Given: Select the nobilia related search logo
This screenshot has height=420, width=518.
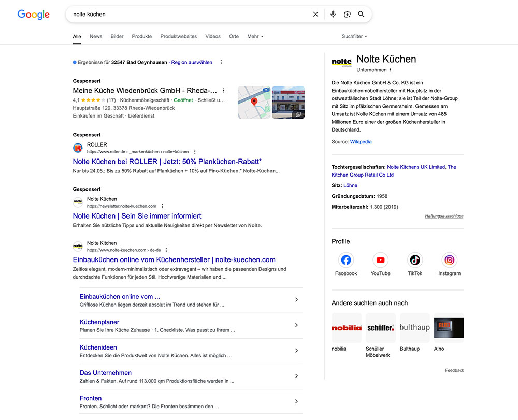Looking at the screenshot, I should (347, 328).
